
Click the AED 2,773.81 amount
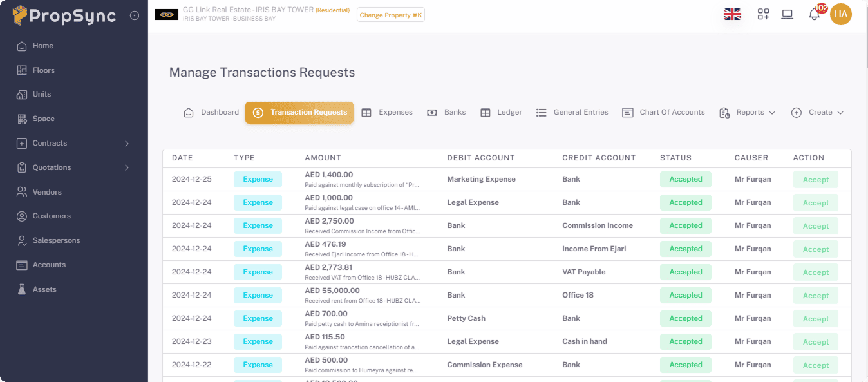point(328,267)
